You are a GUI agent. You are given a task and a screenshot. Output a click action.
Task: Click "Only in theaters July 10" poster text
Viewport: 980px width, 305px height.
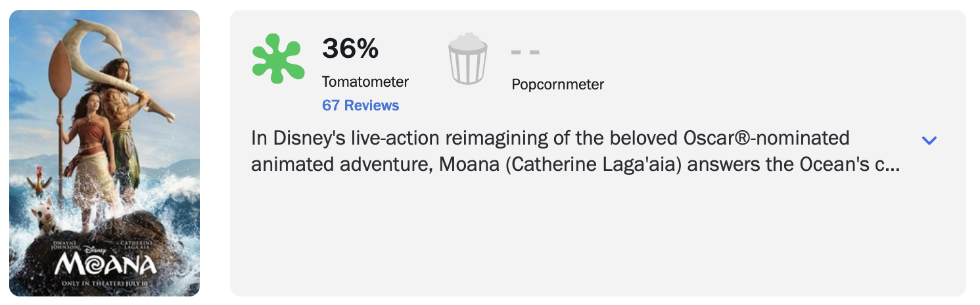tap(105, 283)
